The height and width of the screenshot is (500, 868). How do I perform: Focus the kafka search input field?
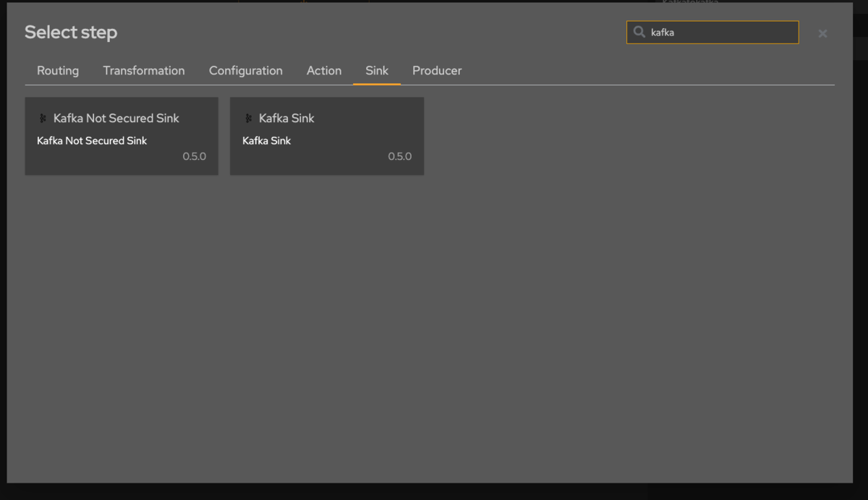pos(712,32)
